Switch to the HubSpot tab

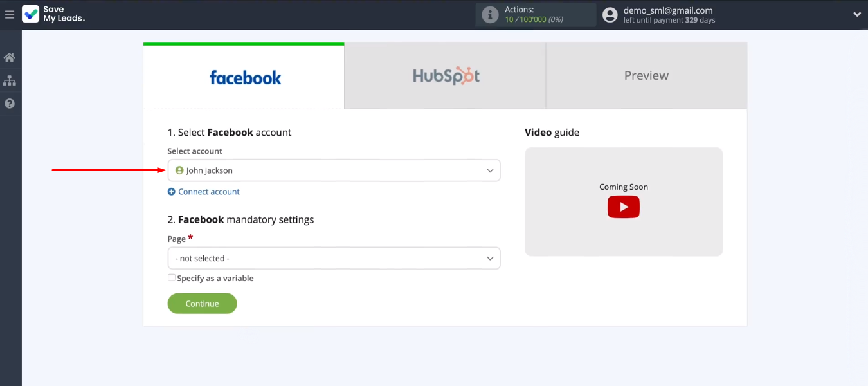click(x=445, y=76)
